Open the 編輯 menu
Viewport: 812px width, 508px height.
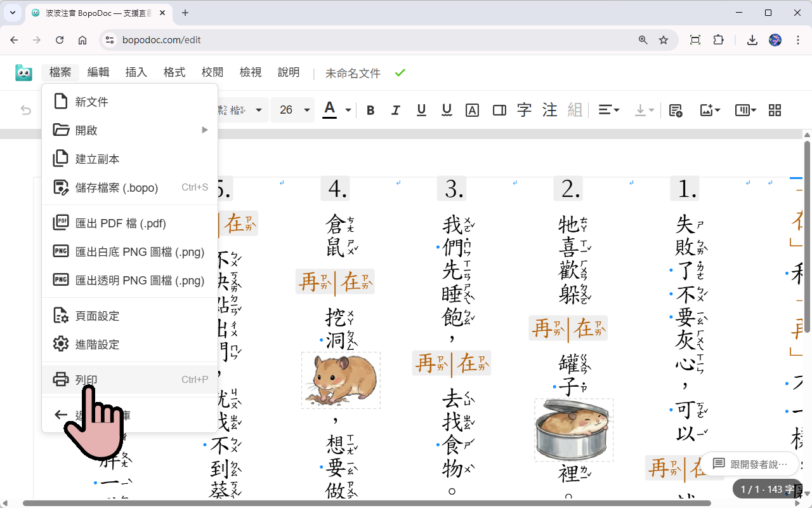pyautogui.click(x=98, y=72)
